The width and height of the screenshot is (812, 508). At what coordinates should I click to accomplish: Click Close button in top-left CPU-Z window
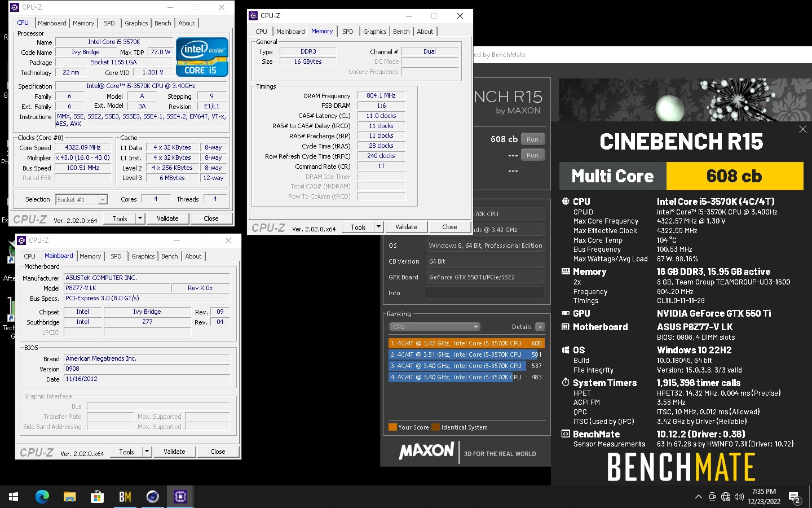[x=211, y=218]
